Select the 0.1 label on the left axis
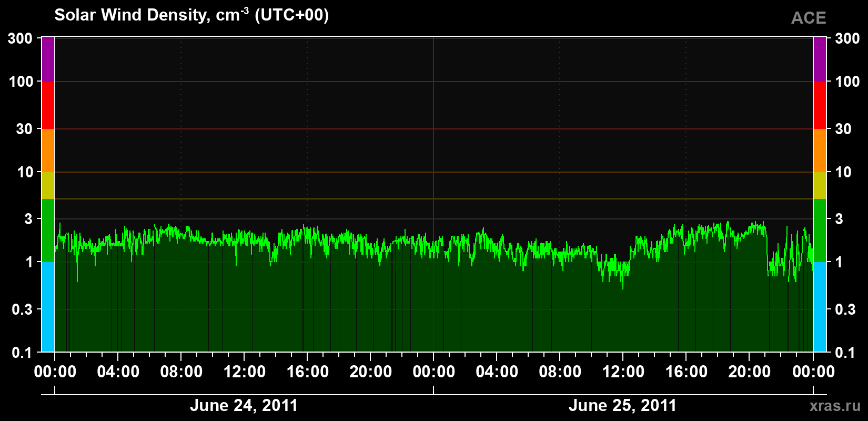Image resolution: width=868 pixels, height=421 pixels. pos(23,352)
